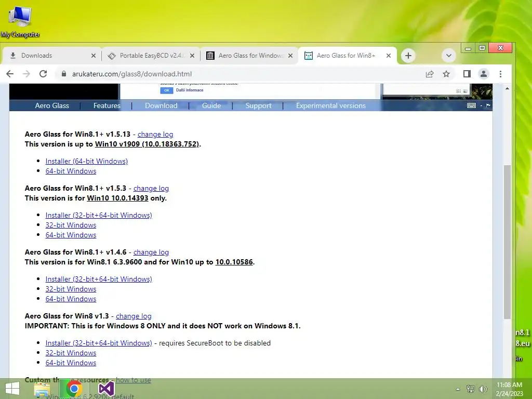Open the how to use link
532x399 pixels.
pyautogui.click(x=134, y=380)
